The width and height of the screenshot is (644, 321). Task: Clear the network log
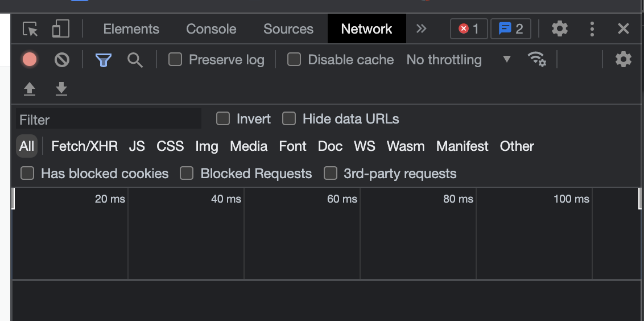[x=62, y=60]
